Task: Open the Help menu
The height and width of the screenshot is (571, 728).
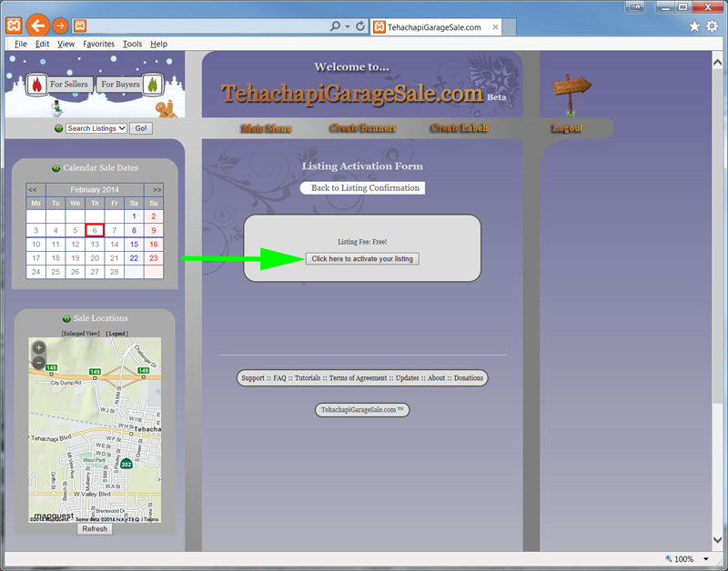Action: pyautogui.click(x=158, y=44)
